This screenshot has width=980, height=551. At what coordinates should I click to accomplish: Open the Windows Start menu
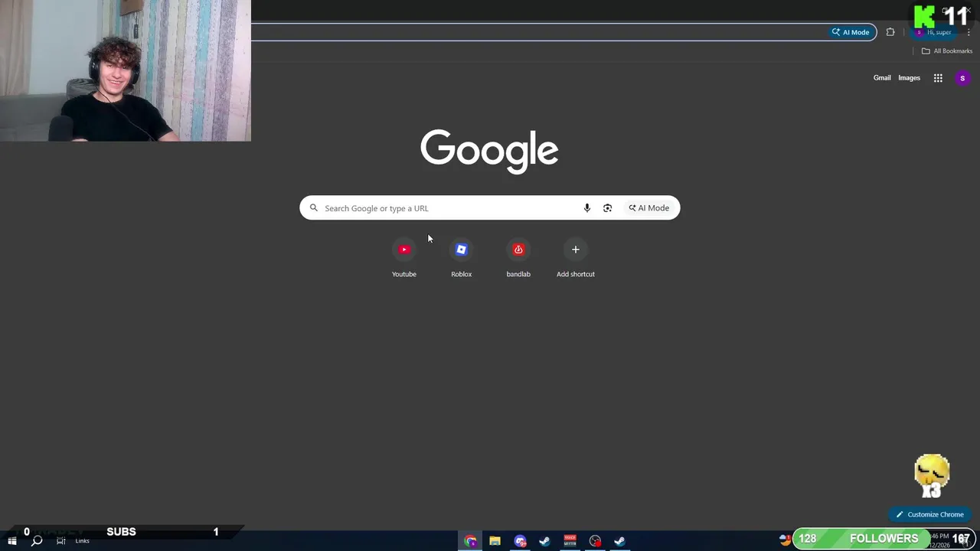11,541
